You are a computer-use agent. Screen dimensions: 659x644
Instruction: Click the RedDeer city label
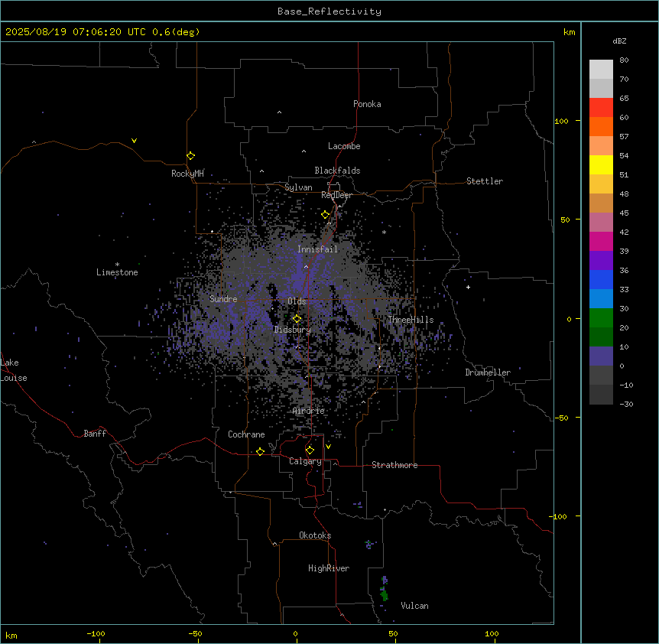(336, 195)
